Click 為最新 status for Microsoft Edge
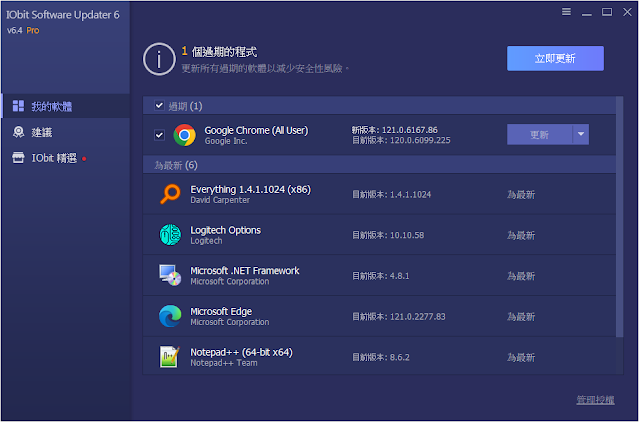Image resolution: width=639 pixels, height=422 pixels. pyautogui.click(x=521, y=316)
